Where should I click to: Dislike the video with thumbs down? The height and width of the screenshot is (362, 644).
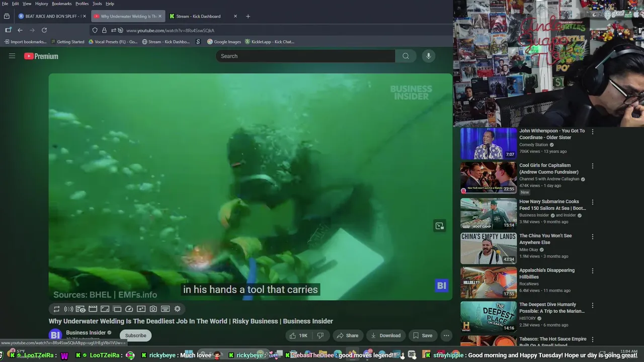pyautogui.click(x=320, y=335)
